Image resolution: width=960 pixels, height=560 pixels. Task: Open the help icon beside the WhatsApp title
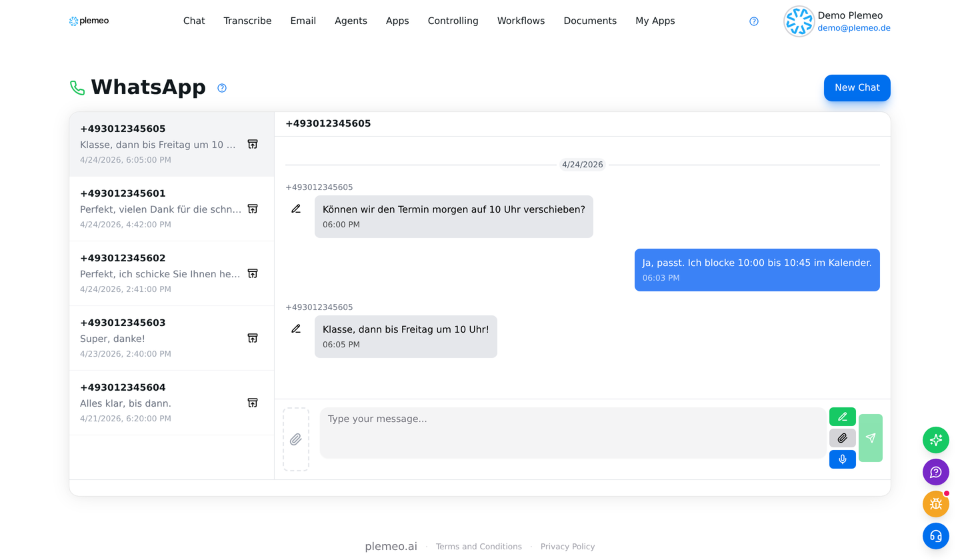click(x=222, y=88)
